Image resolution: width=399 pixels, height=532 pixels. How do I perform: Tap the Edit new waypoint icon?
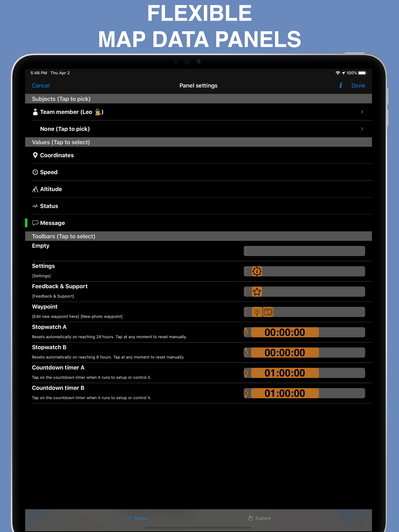coord(257,312)
